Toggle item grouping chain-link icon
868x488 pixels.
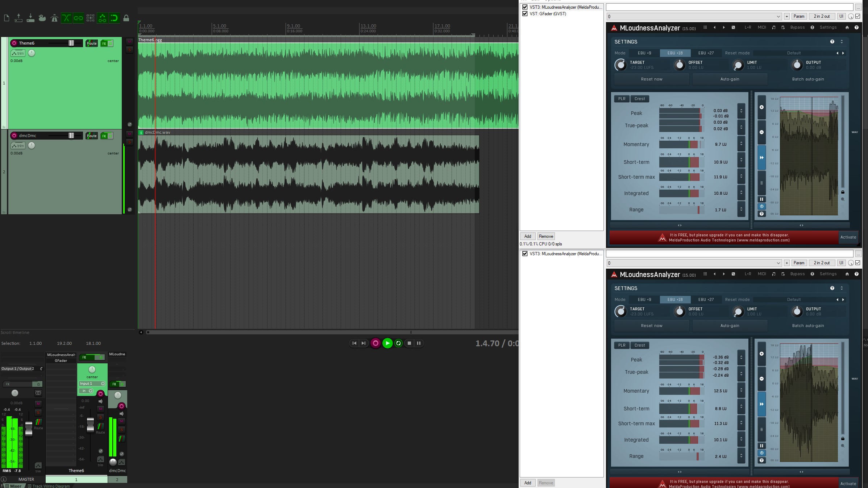[78, 18]
